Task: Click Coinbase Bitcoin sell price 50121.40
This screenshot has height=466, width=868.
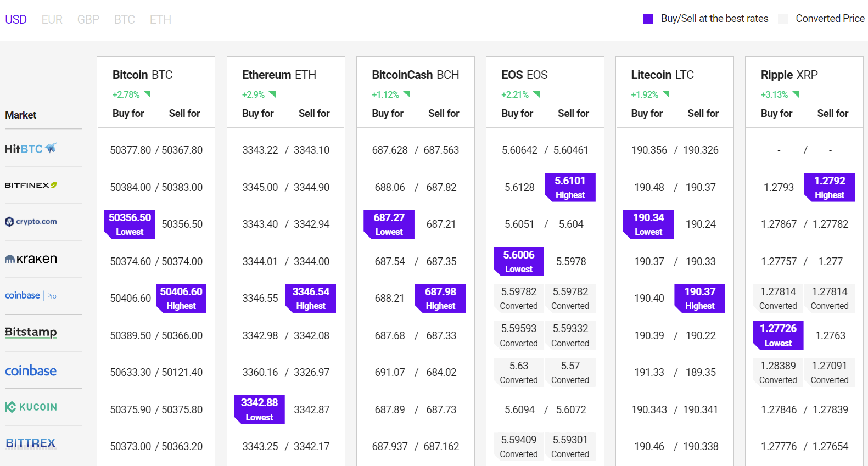Action: [x=182, y=373]
